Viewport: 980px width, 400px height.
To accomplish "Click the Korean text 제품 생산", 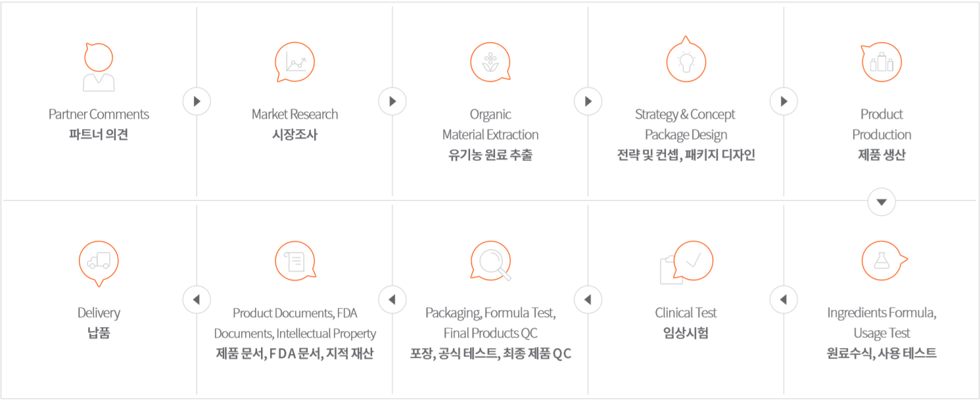I will (881, 155).
